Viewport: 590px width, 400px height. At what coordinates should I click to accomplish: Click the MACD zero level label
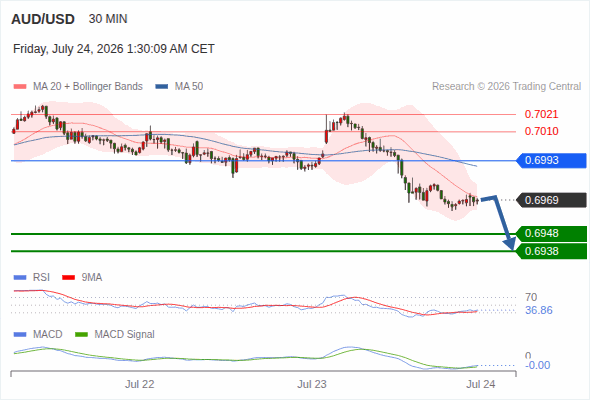(x=528, y=356)
